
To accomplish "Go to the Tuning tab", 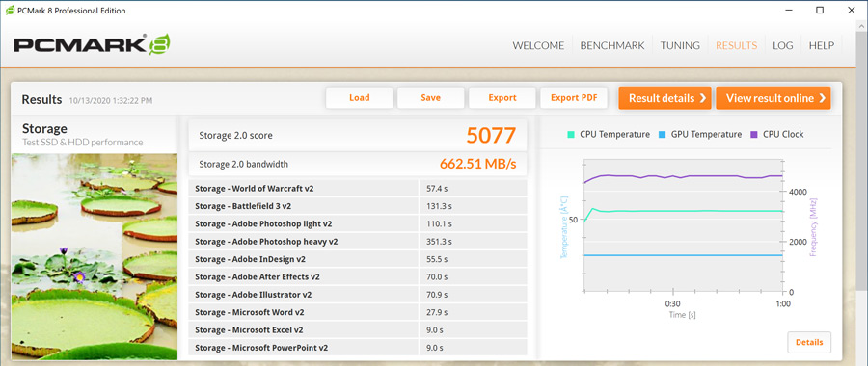I will (x=680, y=46).
